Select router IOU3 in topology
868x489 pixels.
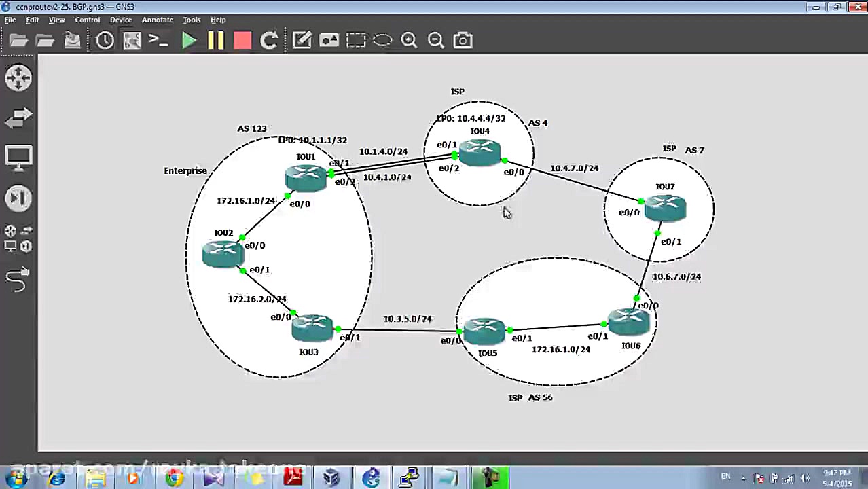(312, 329)
